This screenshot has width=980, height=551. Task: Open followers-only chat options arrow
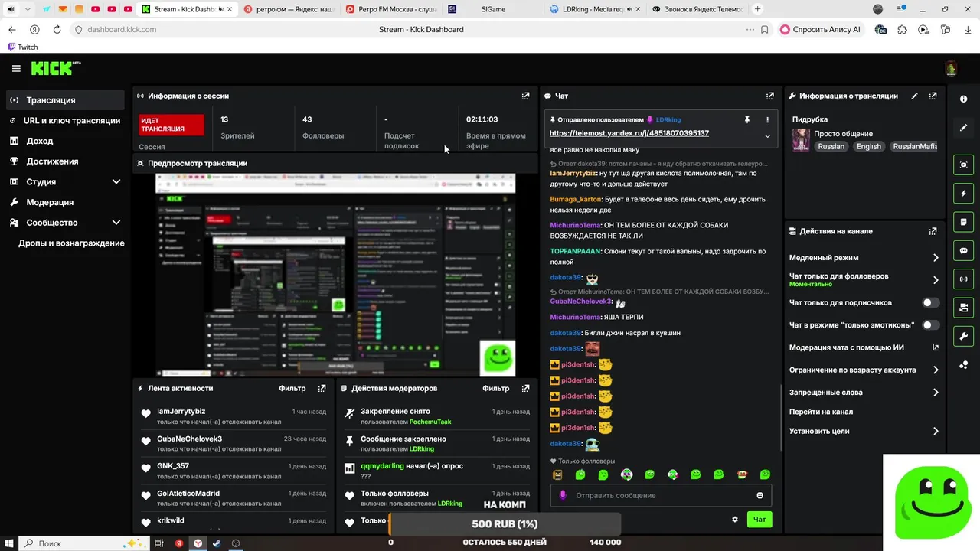pyautogui.click(x=936, y=280)
